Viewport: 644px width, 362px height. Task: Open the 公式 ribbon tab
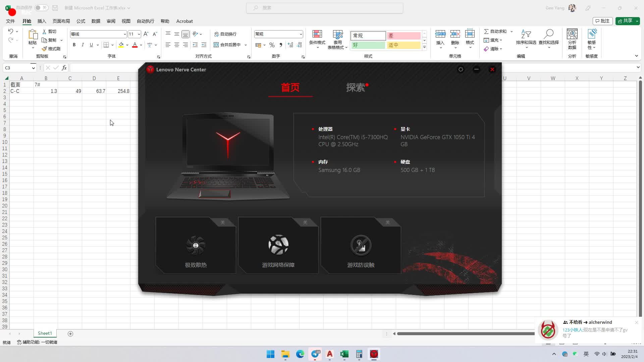81,21
